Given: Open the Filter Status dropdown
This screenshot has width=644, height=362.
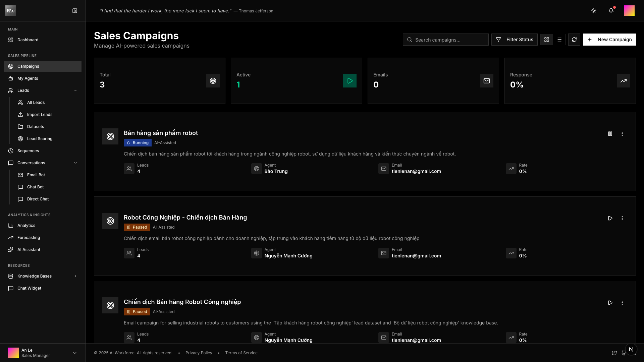Looking at the screenshot, I should 515,40.
